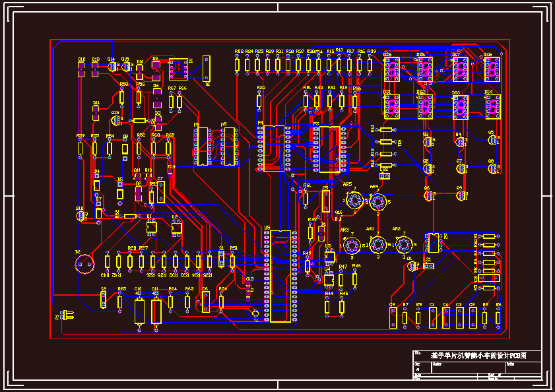Select resistor R44 footprint

point(327,307)
